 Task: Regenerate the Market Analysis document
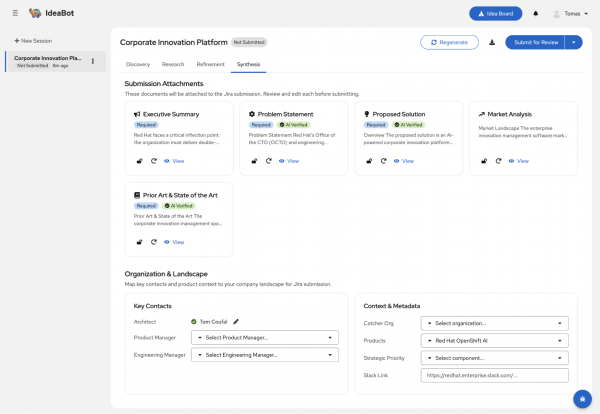(x=498, y=161)
